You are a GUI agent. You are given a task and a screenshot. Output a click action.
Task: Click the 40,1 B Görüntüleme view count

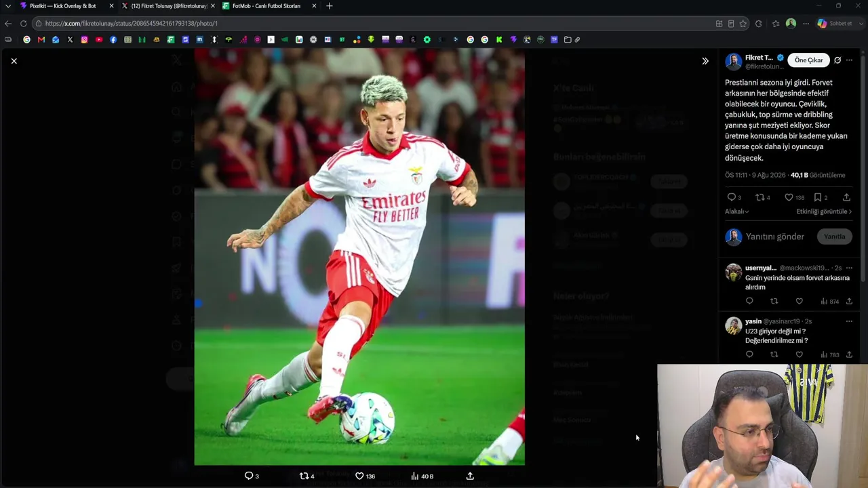click(x=818, y=175)
